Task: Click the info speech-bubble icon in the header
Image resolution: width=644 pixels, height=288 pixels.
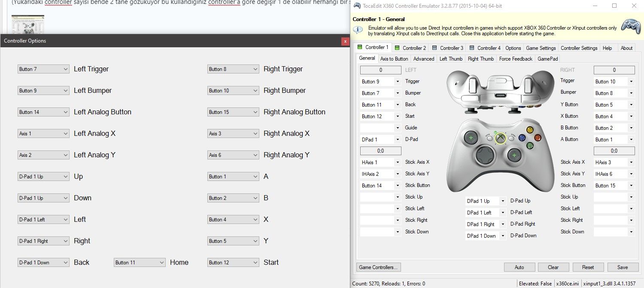Action: [x=358, y=30]
